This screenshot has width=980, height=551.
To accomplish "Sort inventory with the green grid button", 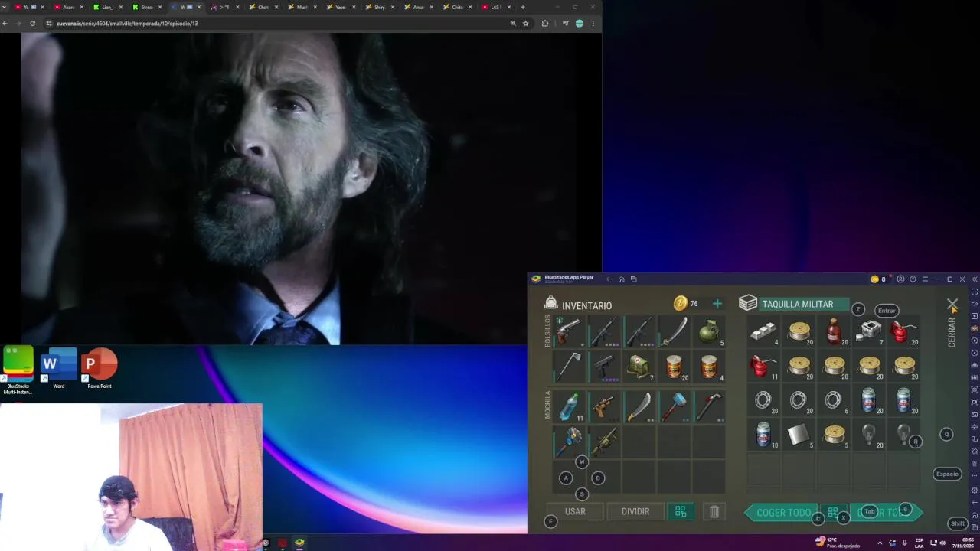I will pos(681,512).
